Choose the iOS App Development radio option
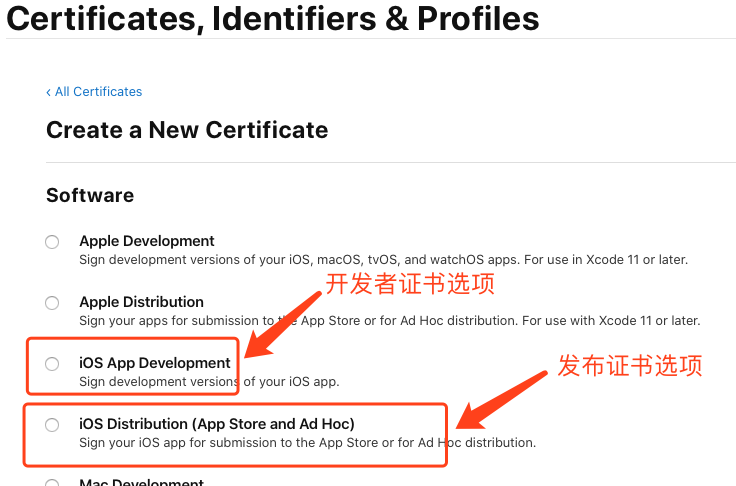The height and width of the screenshot is (486, 736). click(52, 364)
